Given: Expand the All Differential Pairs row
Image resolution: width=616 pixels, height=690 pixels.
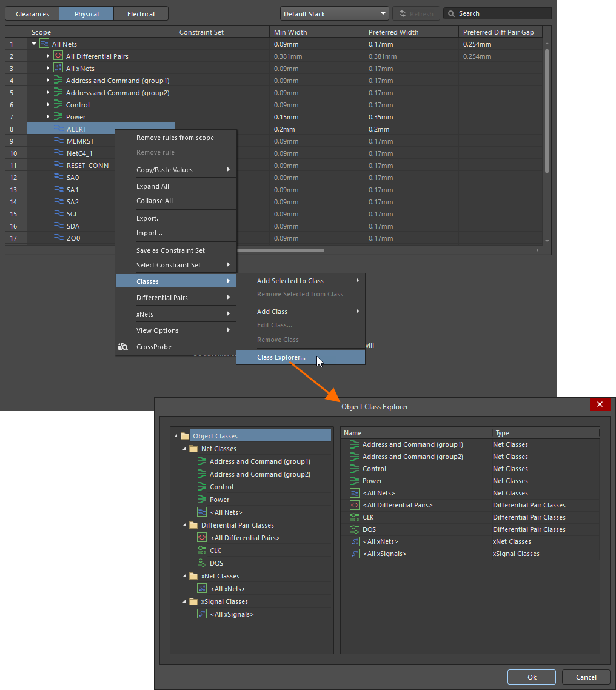Looking at the screenshot, I should (x=47, y=56).
